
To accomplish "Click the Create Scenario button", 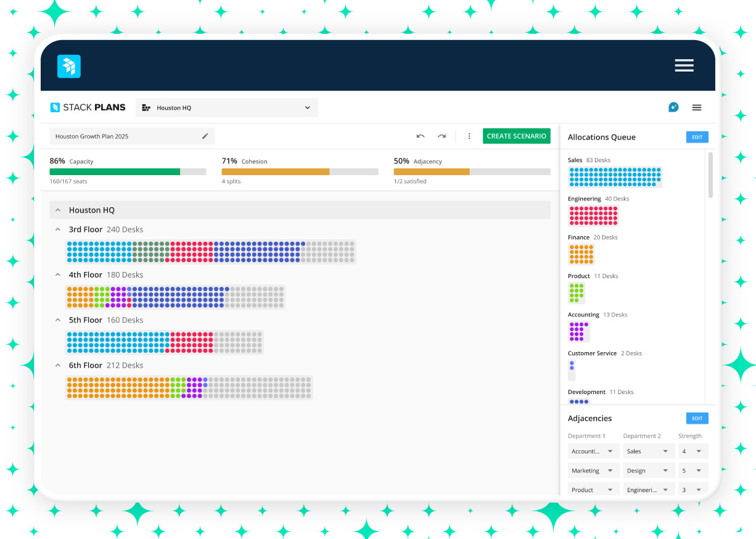I will (x=516, y=136).
